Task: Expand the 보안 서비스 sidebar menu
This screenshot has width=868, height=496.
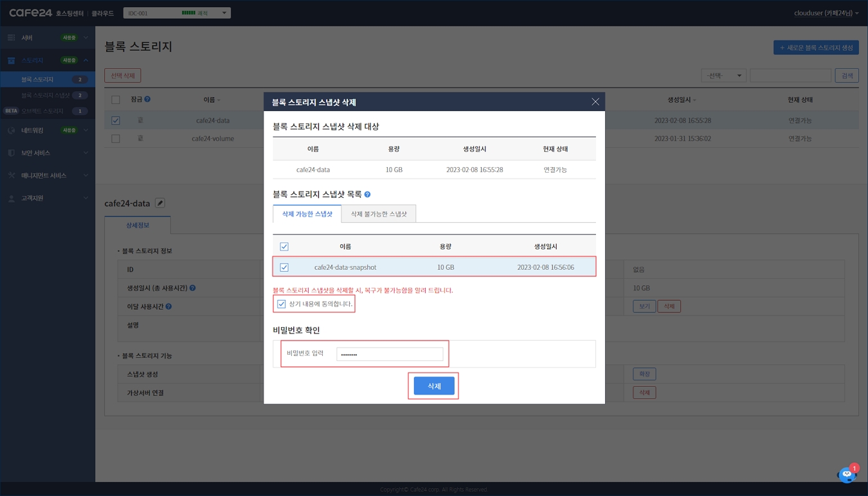Action: [x=47, y=153]
